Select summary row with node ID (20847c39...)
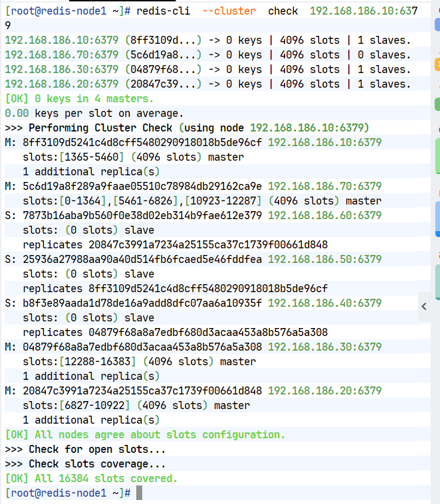440x504 pixels. tap(208, 84)
